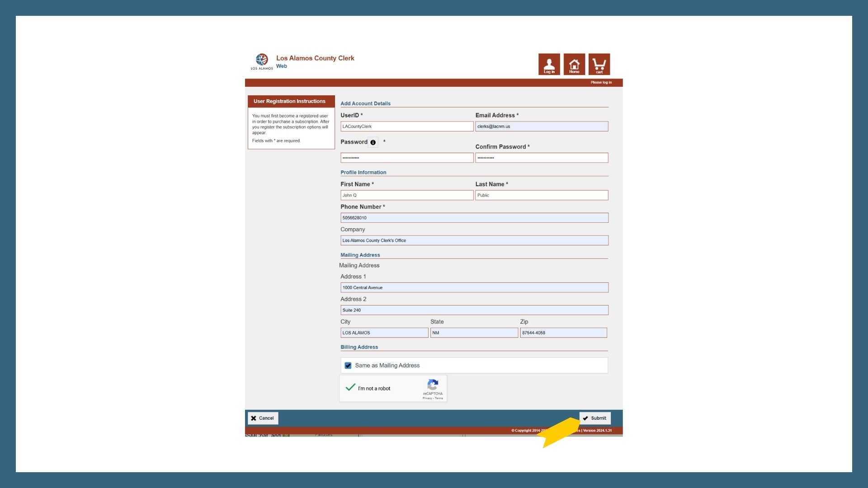This screenshot has width=868, height=488.
Task: Click the reCAPTCHA logo
Action: pos(433,385)
